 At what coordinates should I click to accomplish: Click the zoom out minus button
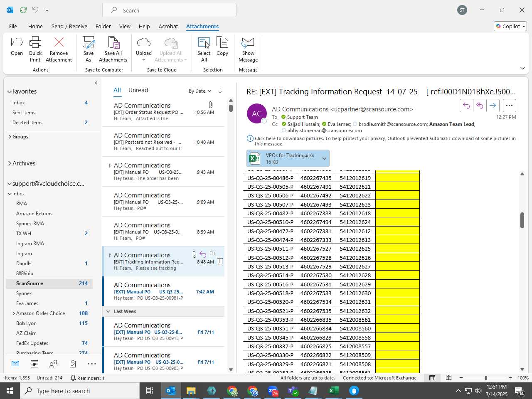coord(461,378)
